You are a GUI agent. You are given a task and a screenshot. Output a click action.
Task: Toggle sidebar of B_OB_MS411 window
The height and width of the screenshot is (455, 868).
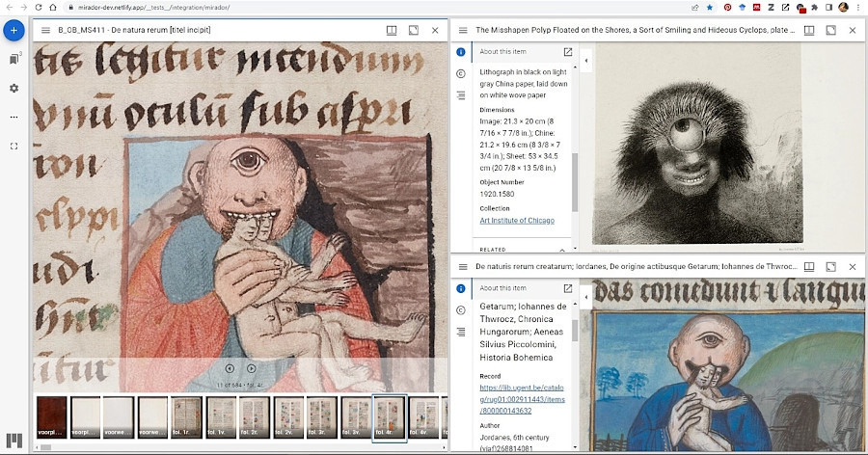tap(46, 31)
